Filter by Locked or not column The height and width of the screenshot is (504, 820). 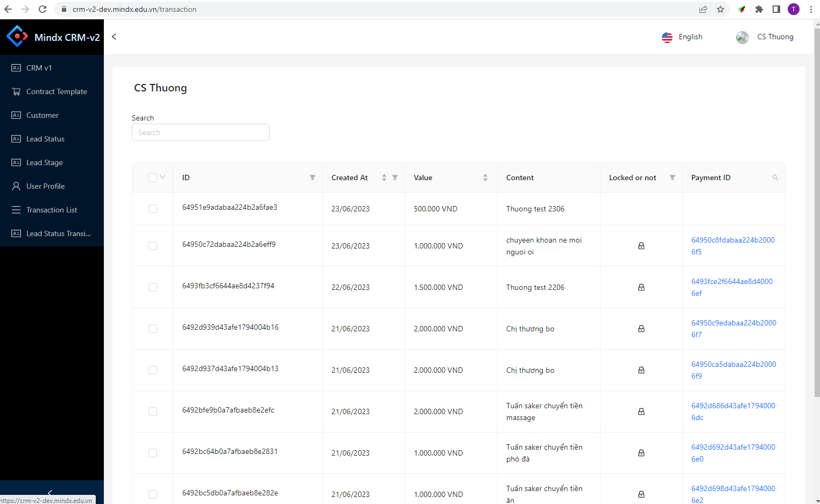(x=673, y=178)
